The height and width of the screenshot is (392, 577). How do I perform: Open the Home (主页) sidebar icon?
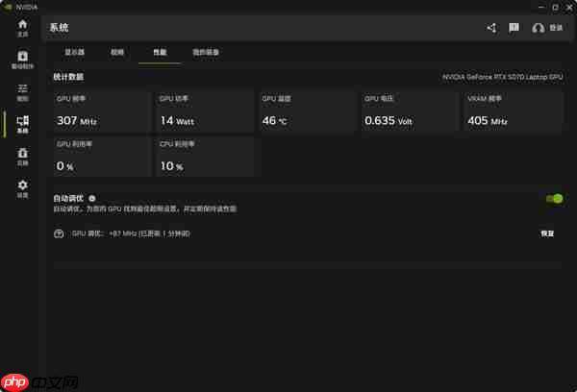22,26
